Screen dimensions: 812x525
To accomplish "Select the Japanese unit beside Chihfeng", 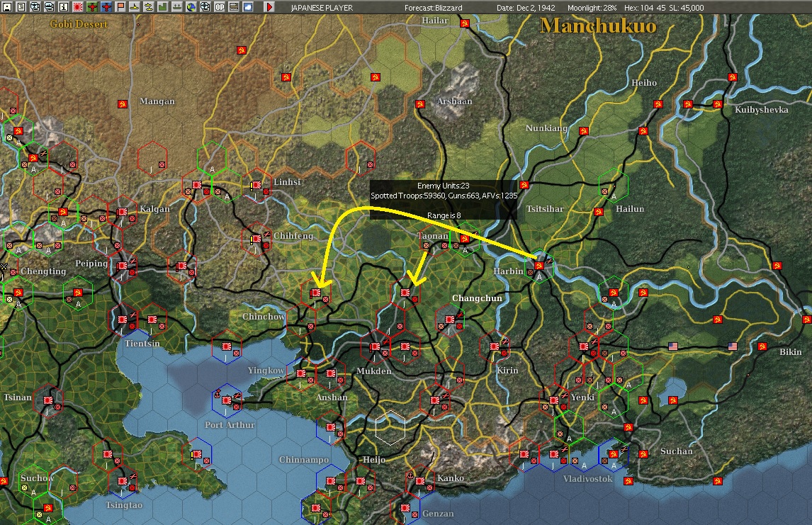I will [x=256, y=239].
